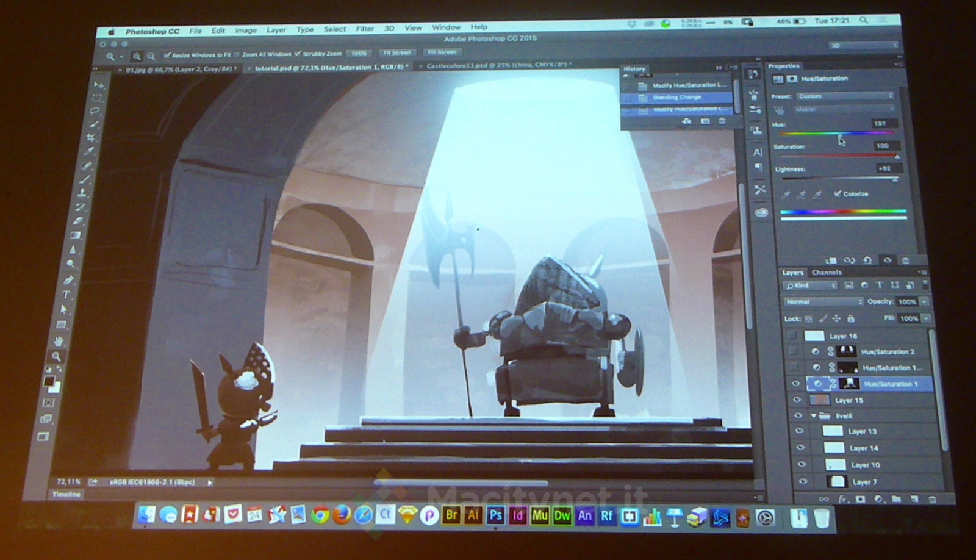Screen dimensions: 976x560
Task: Open Photoshop from the Dock
Action: coord(495,515)
